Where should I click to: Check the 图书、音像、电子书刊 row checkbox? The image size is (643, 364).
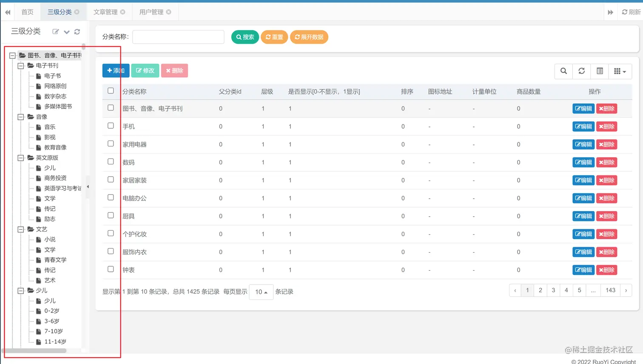point(111,108)
